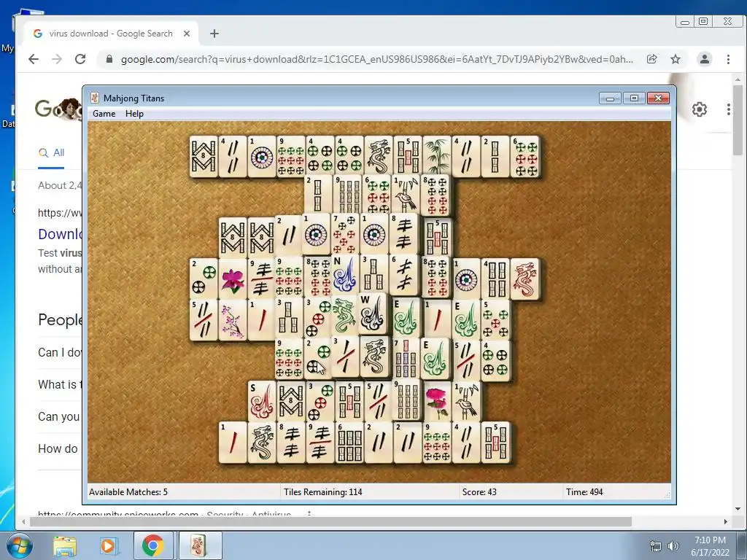This screenshot has height=560, width=747.
Task: Select the bamboo plant flower tile
Action: coord(437,156)
